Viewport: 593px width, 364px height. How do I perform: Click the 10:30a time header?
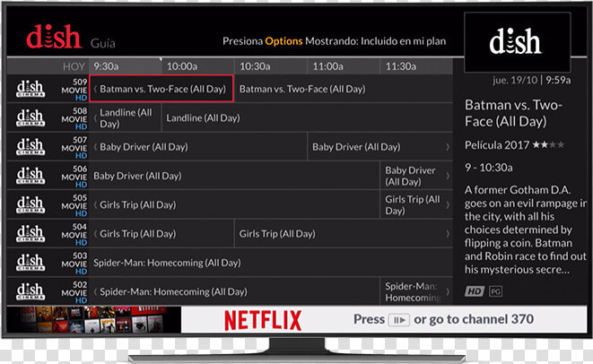(x=255, y=66)
